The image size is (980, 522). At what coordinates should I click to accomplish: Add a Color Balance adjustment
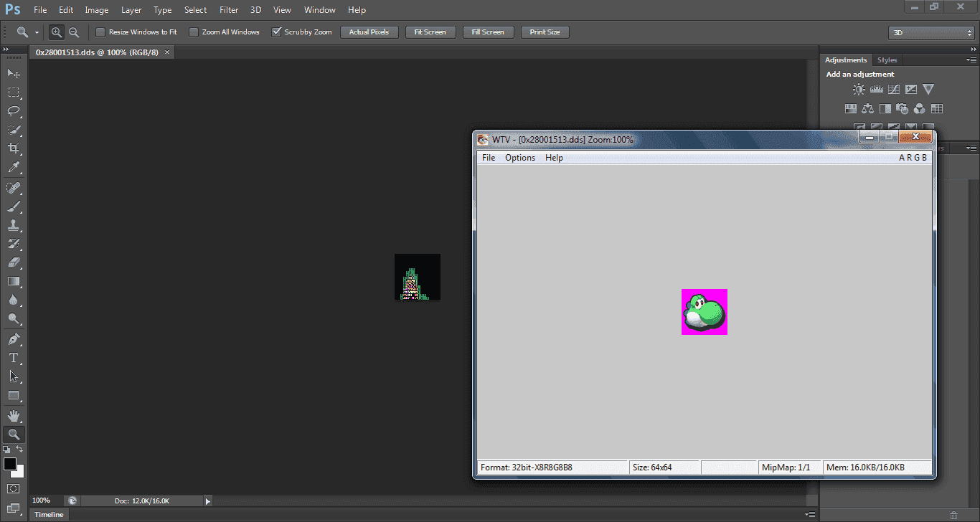tap(868, 109)
